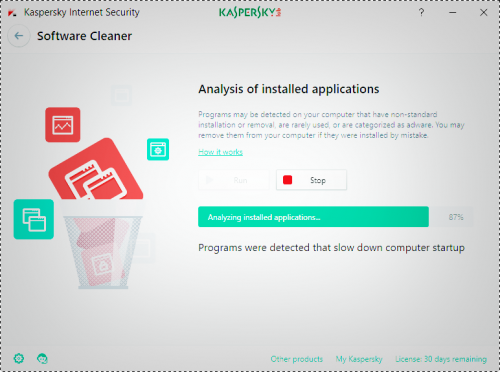The width and height of the screenshot is (500, 372).
Task: Stop the application analysis
Action: coord(311,180)
